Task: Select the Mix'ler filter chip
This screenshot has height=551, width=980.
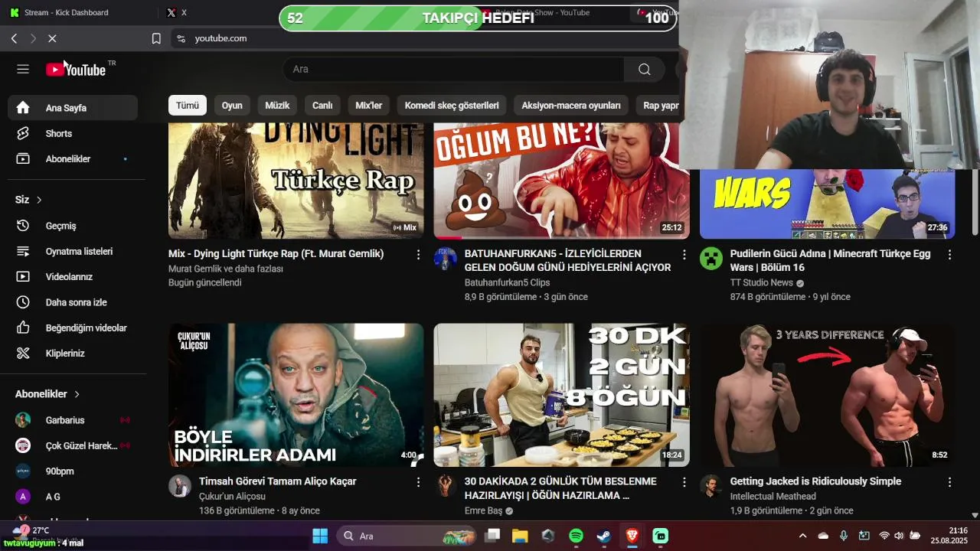Action: tap(368, 106)
